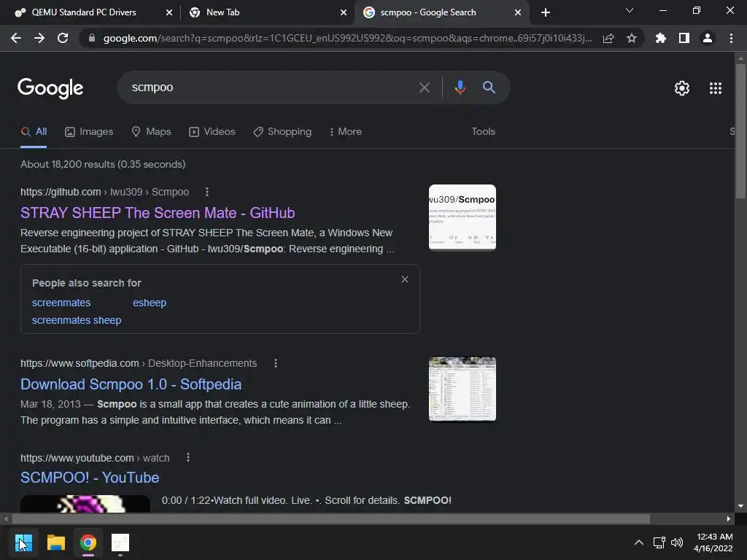Submit search with the magnifier icon
Screen dimensions: 747x560
(x=489, y=87)
